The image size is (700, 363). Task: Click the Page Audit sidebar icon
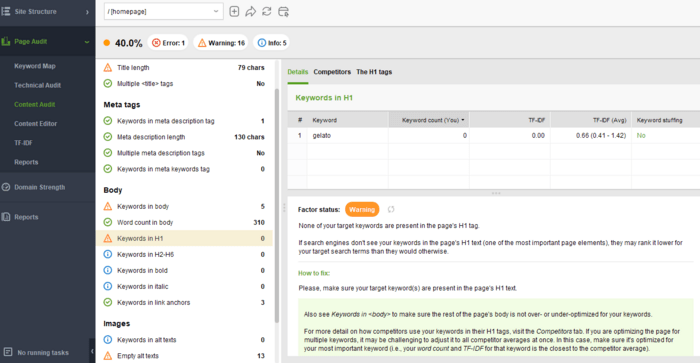click(6, 42)
